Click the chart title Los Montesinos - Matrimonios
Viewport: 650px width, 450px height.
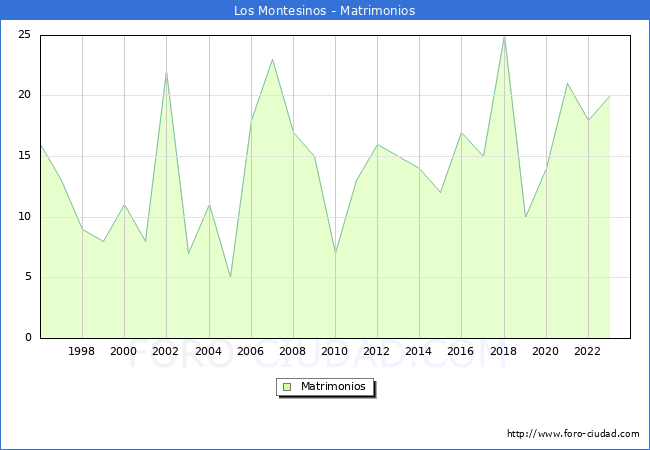pyautogui.click(x=325, y=10)
